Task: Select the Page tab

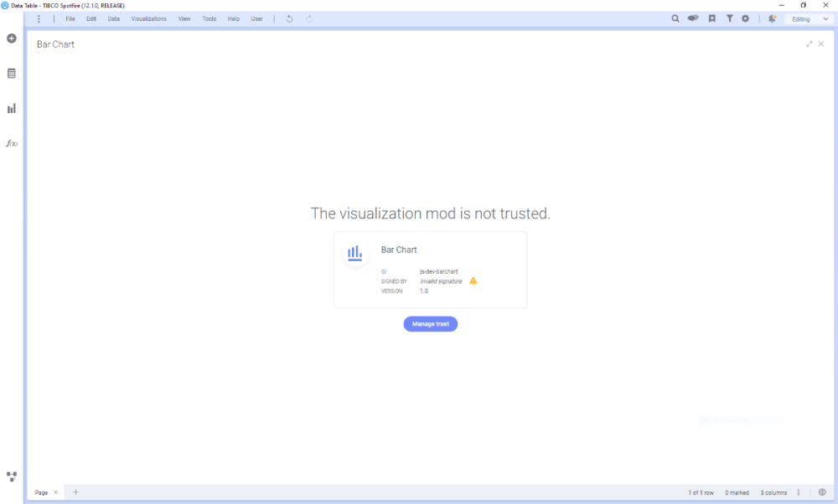Action: point(41,493)
